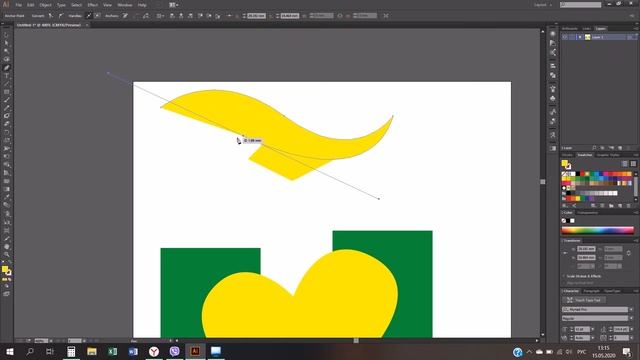The height and width of the screenshot is (360, 640).
Task: Open the zoom level dropdown in status bar
Action: click(51, 341)
